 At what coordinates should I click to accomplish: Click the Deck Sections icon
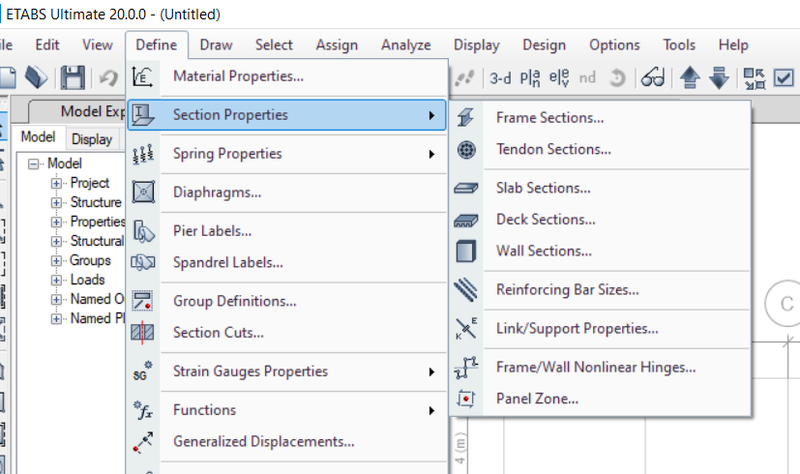tap(466, 220)
